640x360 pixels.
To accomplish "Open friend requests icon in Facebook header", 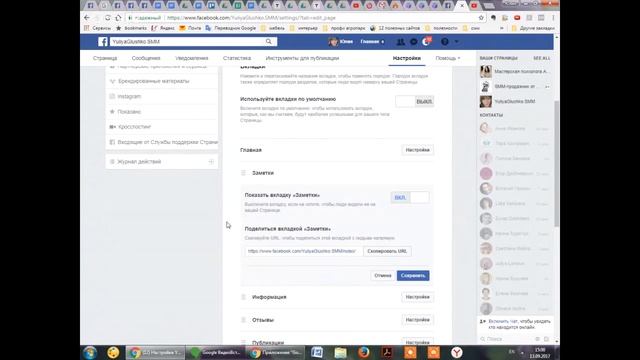I will tap(400, 42).
